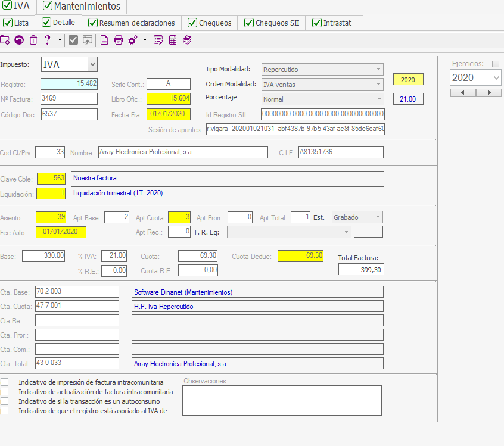
Task: Go to next year with right arrow
Action: click(x=489, y=93)
